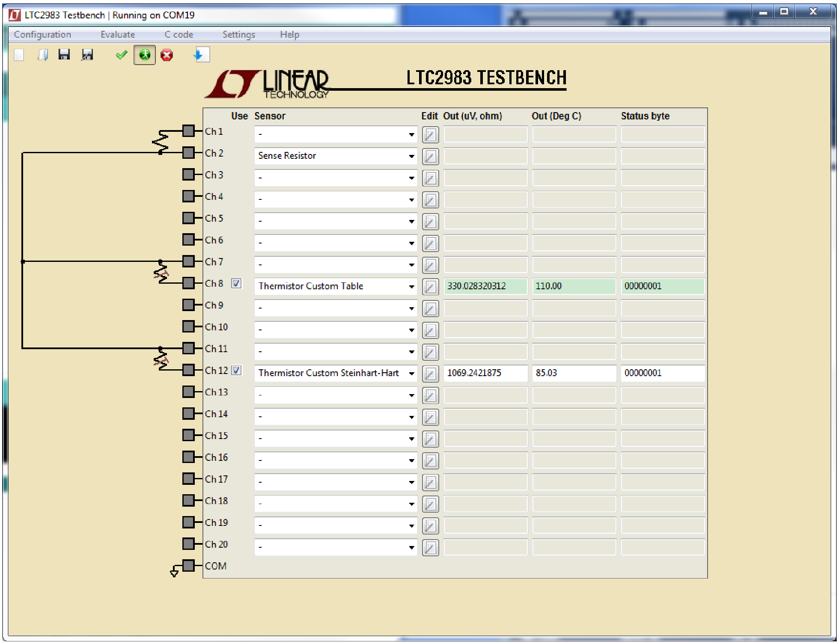The image size is (839, 644).
Task: Click the open configuration file icon
Action: (43, 55)
